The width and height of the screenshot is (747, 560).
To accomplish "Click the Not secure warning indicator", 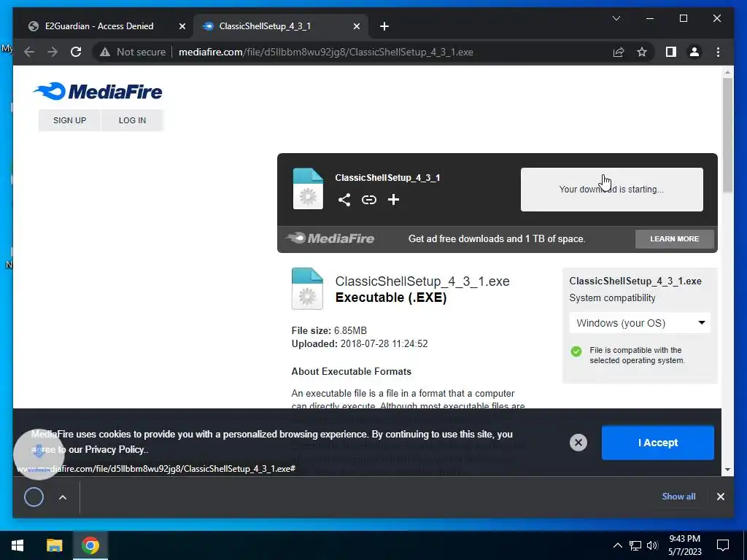I will pos(133,52).
